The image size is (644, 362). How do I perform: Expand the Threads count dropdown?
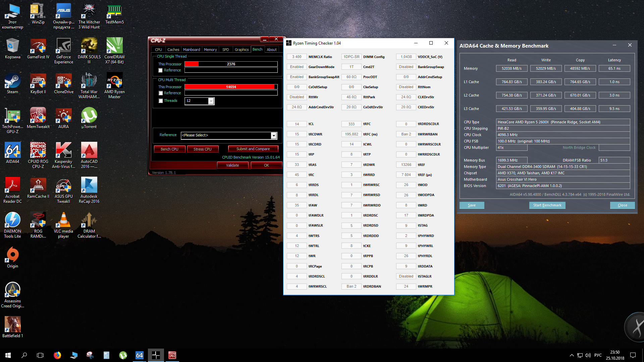211,101
